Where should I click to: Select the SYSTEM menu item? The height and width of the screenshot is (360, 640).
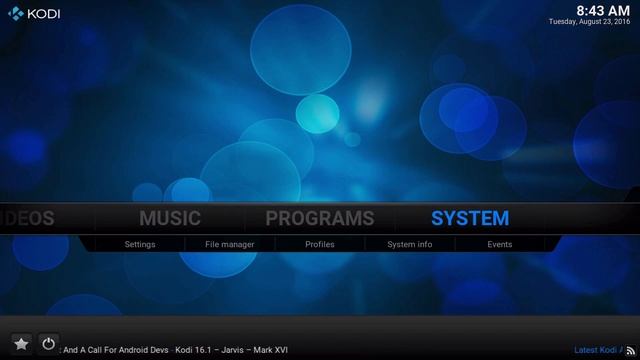[470, 218]
